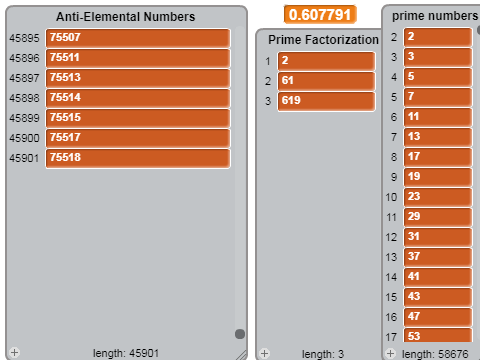Select item 3 in prime numbers list
The height and width of the screenshot is (360, 480).
tap(438, 57)
